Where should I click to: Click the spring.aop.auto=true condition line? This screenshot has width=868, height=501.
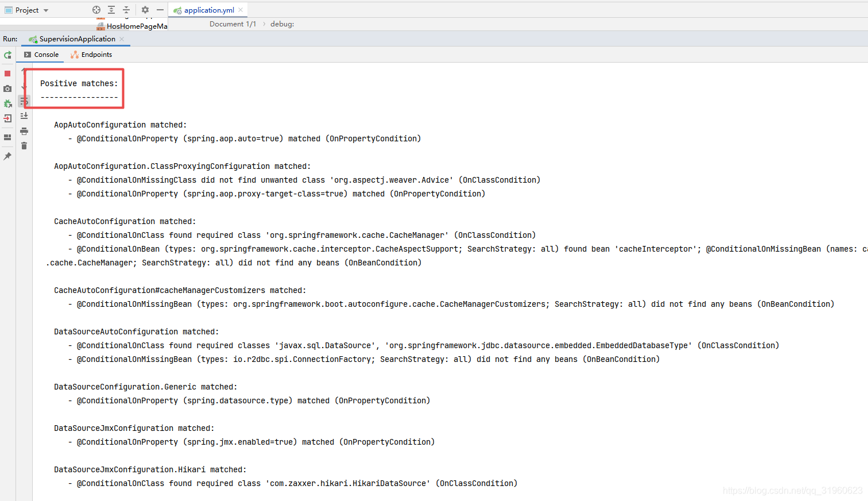[x=245, y=138]
